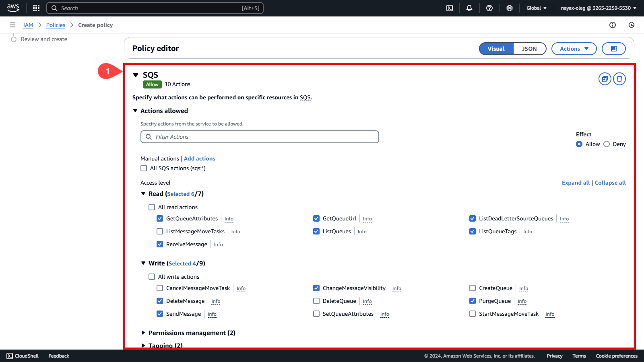Screen dimensions: 644x362
Task: Collapse Actions allowed section
Action: (135, 111)
